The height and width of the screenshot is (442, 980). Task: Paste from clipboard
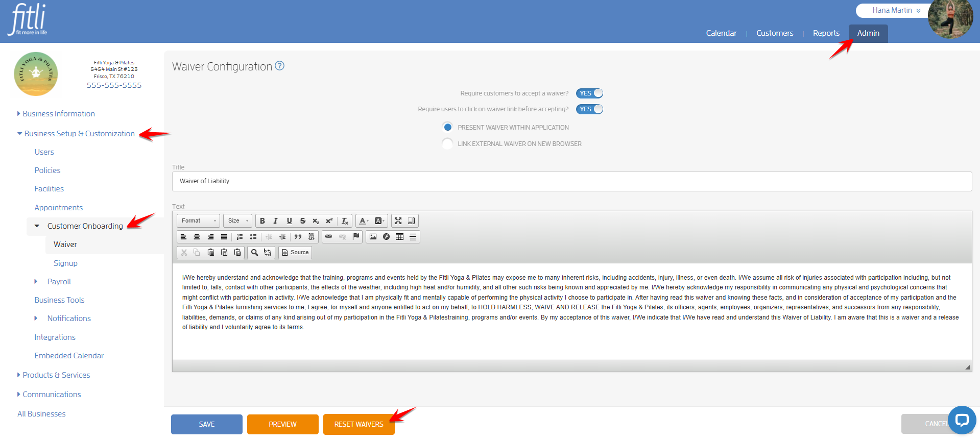[x=210, y=253]
